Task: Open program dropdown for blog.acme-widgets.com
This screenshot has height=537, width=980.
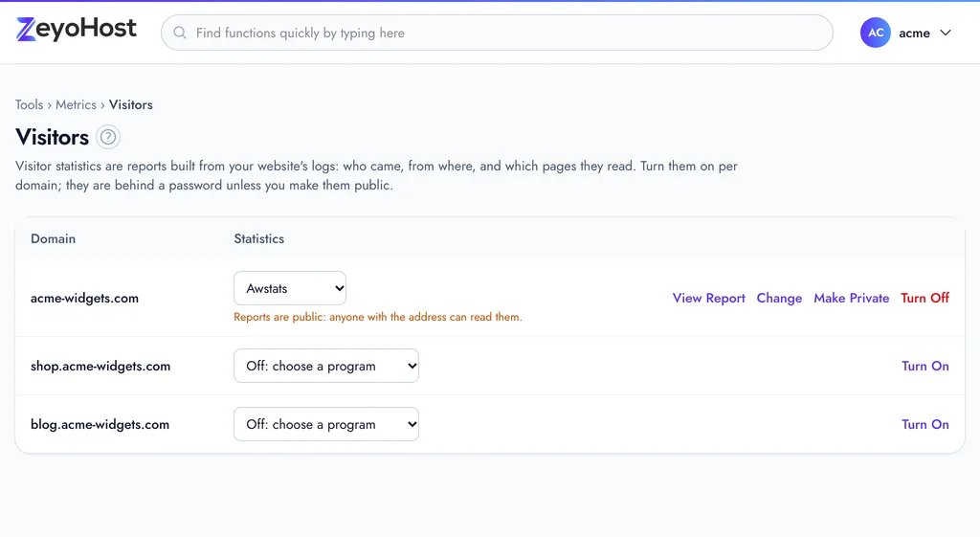Action: point(326,424)
